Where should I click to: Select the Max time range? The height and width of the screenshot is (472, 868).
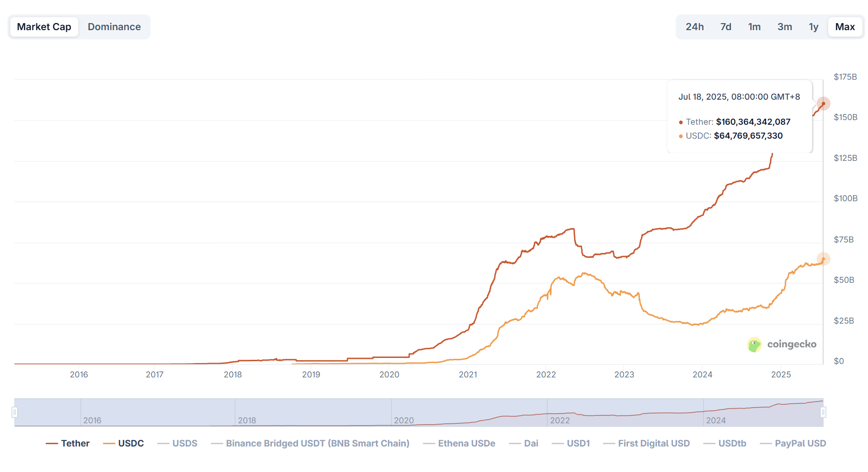click(x=844, y=27)
